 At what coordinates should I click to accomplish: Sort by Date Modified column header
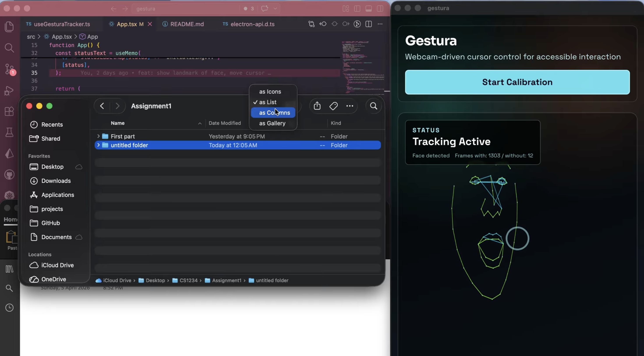click(225, 123)
